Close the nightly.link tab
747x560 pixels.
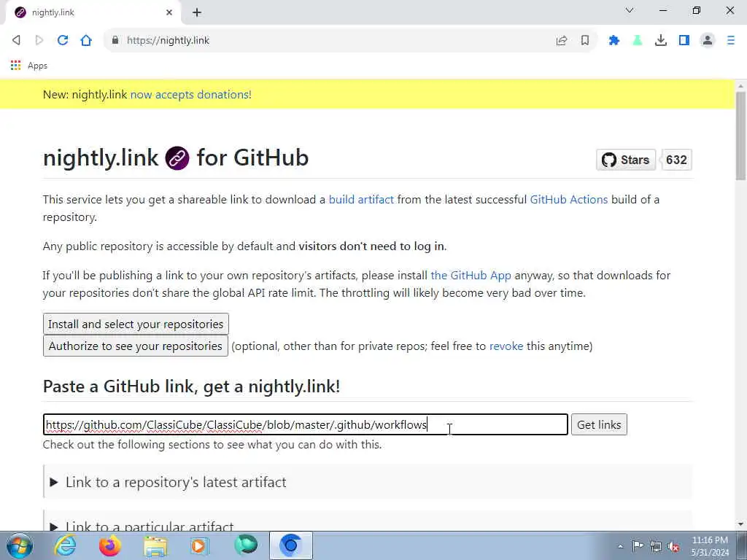(x=169, y=12)
